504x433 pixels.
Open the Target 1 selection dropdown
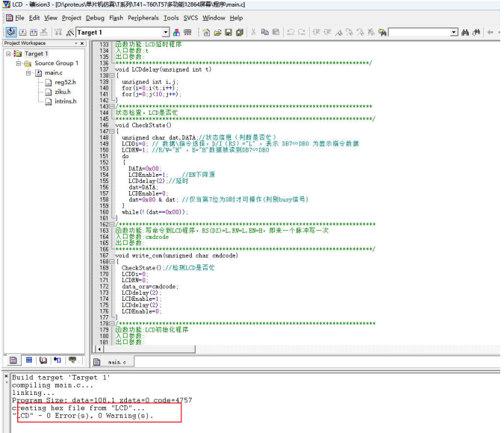[166, 32]
